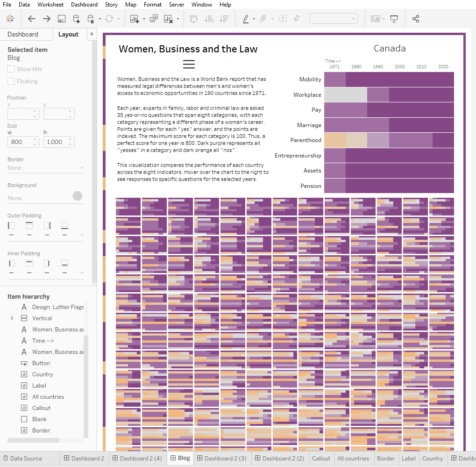
Task: Open the Callout sheet tab
Action: (321, 459)
